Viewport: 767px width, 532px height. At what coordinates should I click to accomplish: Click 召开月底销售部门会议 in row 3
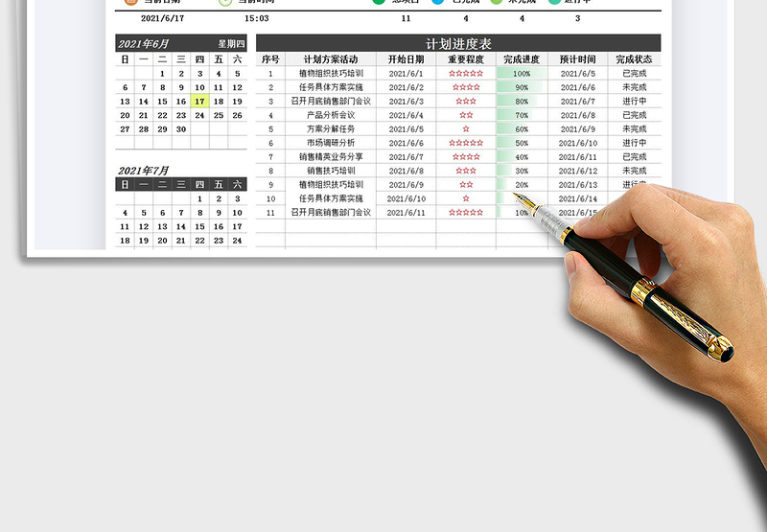click(x=331, y=102)
